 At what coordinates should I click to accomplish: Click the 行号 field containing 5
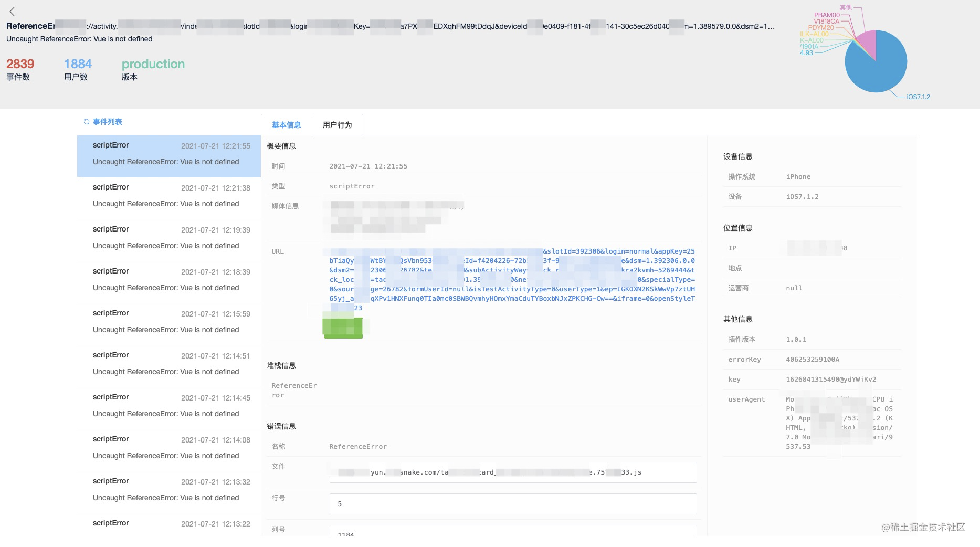(x=513, y=504)
